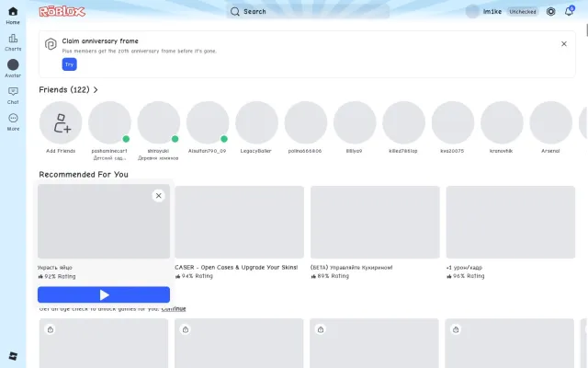Click the Roblox Studio icon at sidebar bottom
This screenshot has width=588, height=368.
[13, 356]
